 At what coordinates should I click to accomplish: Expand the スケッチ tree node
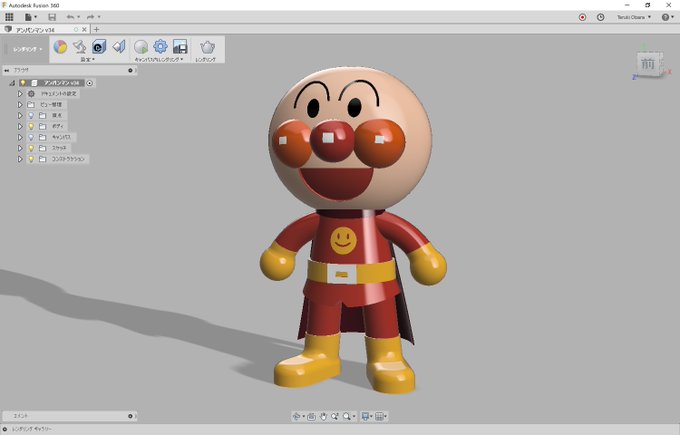click(20, 148)
